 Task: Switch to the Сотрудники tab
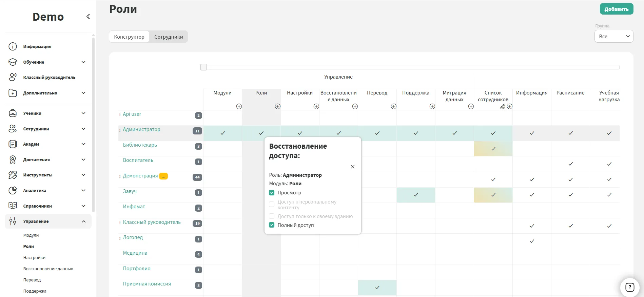[x=169, y=37]
